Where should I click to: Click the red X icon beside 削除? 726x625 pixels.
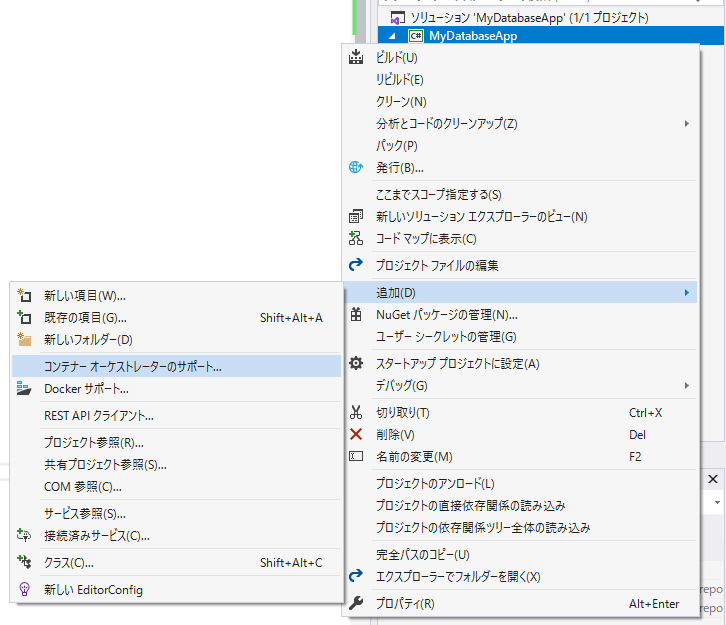pyautogui.click(x=356, y=434)
